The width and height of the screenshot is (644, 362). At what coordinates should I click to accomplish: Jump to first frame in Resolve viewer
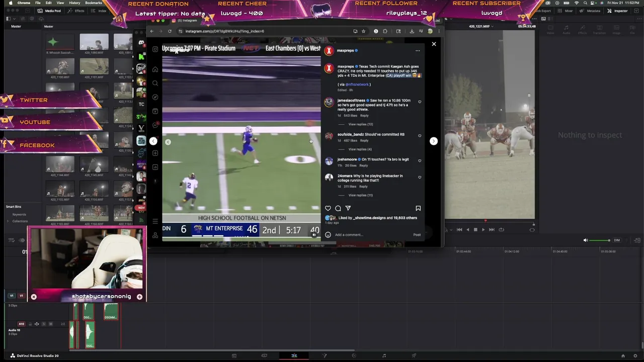(x=459, y=230)
